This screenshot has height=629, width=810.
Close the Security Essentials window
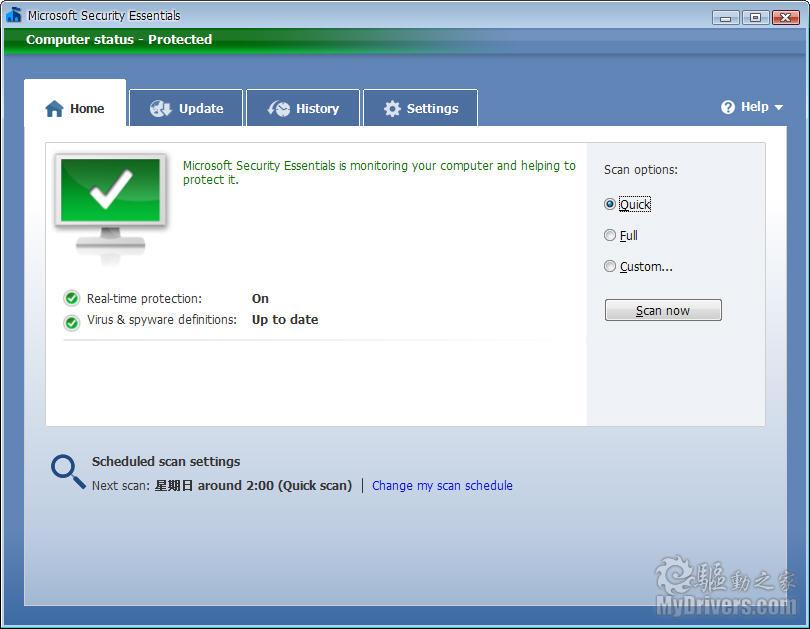point(786,18)
